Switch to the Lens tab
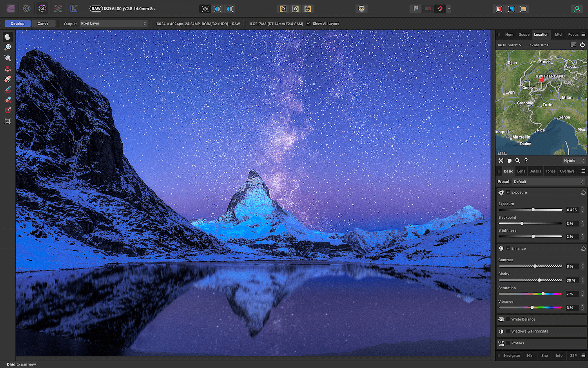 pyautogui.click(x=521, y=171)
